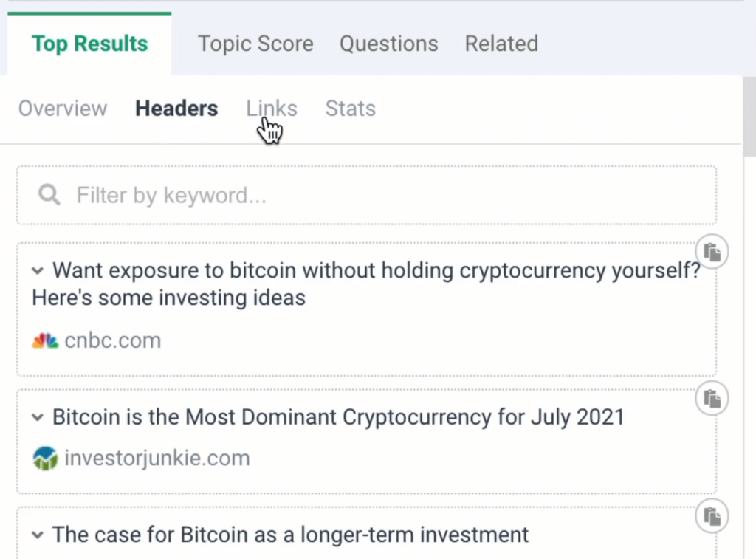The width and height of the screenshot is (756, 559).
Task: Select the Top Results tab
Action: [x=89, y=44]
